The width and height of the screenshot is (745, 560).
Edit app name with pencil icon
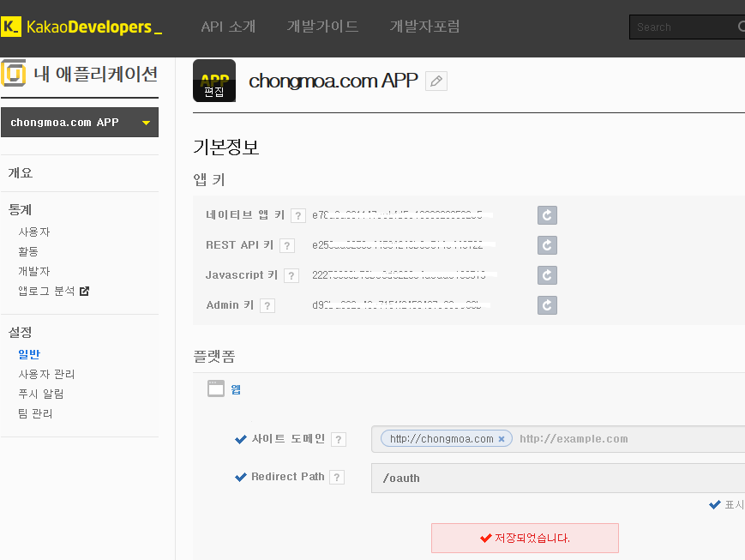[436, 81]
